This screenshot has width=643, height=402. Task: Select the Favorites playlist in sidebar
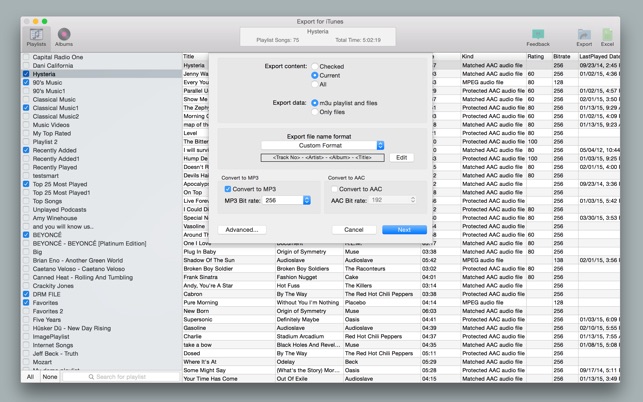[46, 303]
